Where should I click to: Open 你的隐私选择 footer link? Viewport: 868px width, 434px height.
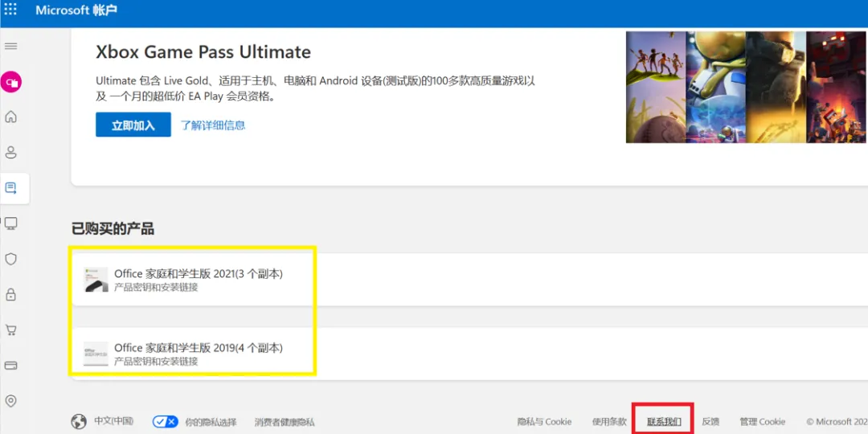211,422
